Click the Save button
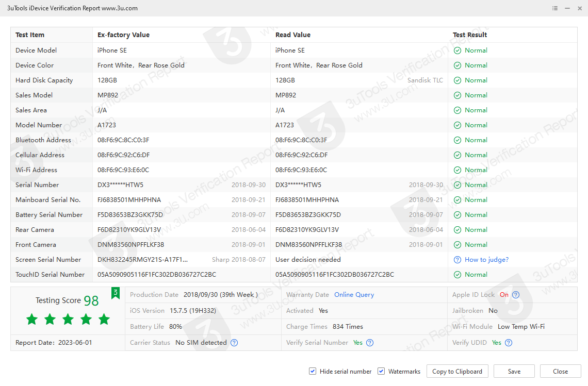The height and width of the screenshot is (386, 588). click(514, 371)
